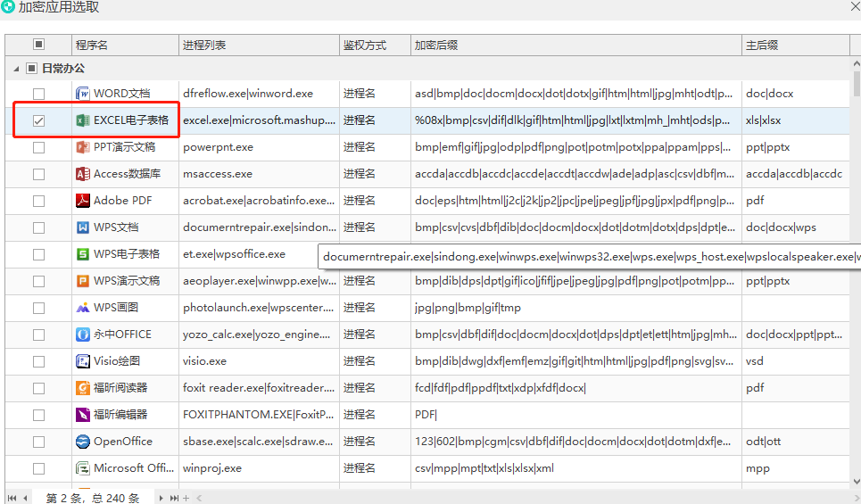Sort by the 主后缀 column header

click(796, 45)
